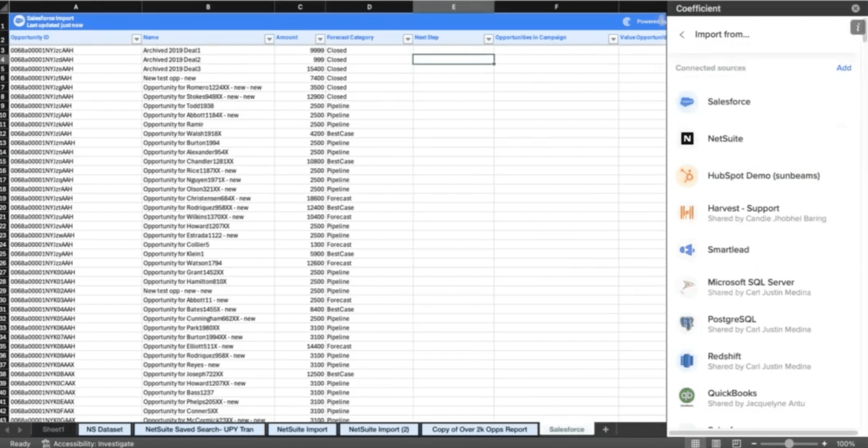Click the QuickBooks connector icon
The width and height of the screenshot is (868, 448).
[687, 398]
